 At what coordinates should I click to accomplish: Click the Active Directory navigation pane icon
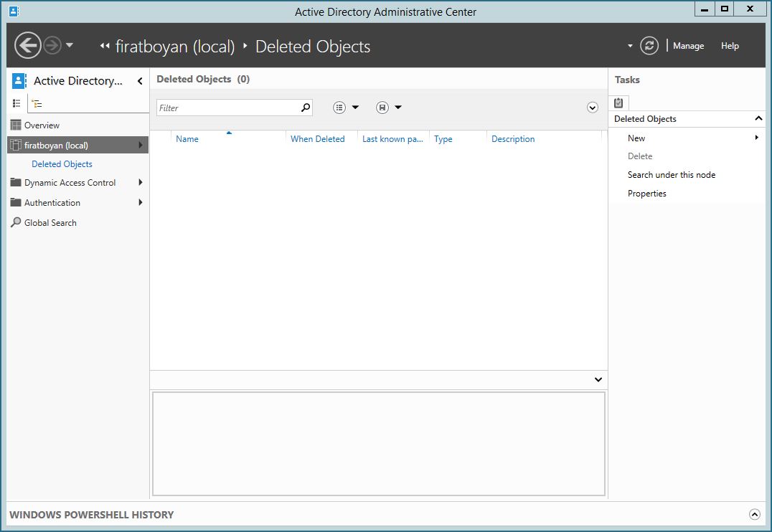[19, 81]
